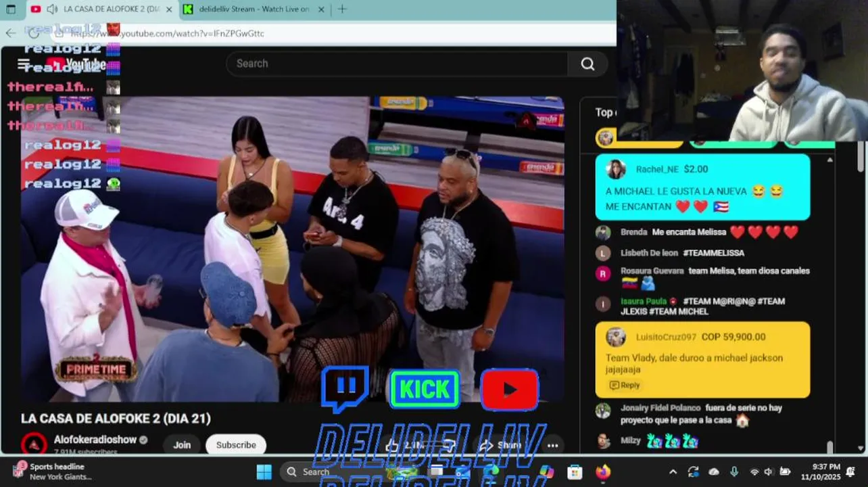Screen dimensions: 868x487
Task: Open LuisitoCruz097 COP 59,900.00 Super Chat
Action: [702, 360]
